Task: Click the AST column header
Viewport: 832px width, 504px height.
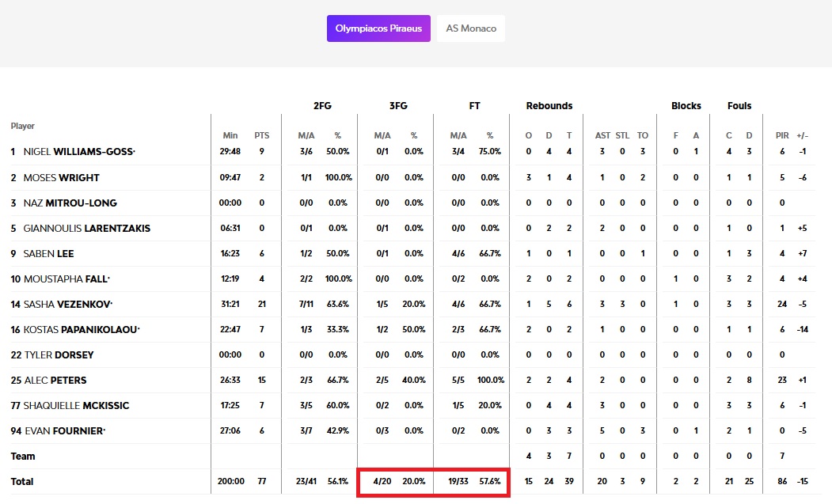Action: [602, 135]
